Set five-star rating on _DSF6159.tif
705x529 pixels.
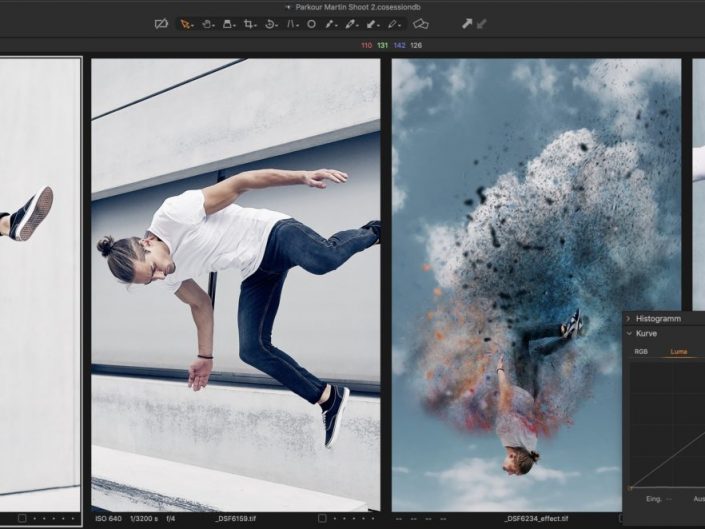click(373, 519)
